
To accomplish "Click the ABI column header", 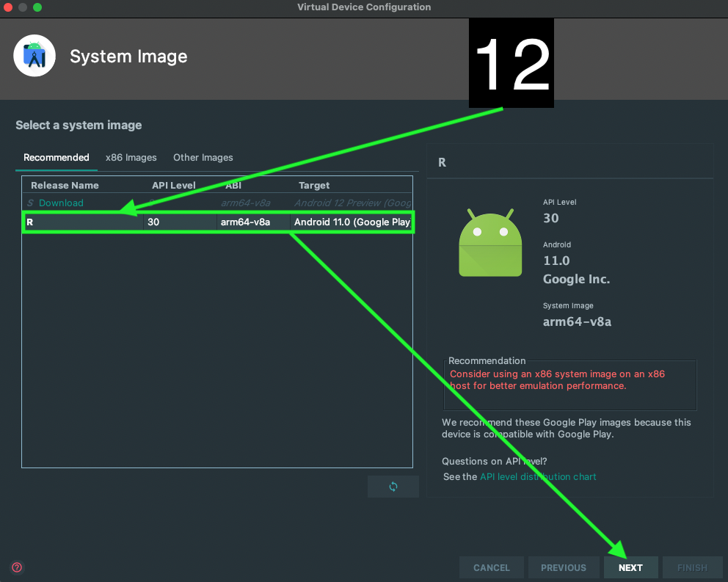I will (233, 186).
